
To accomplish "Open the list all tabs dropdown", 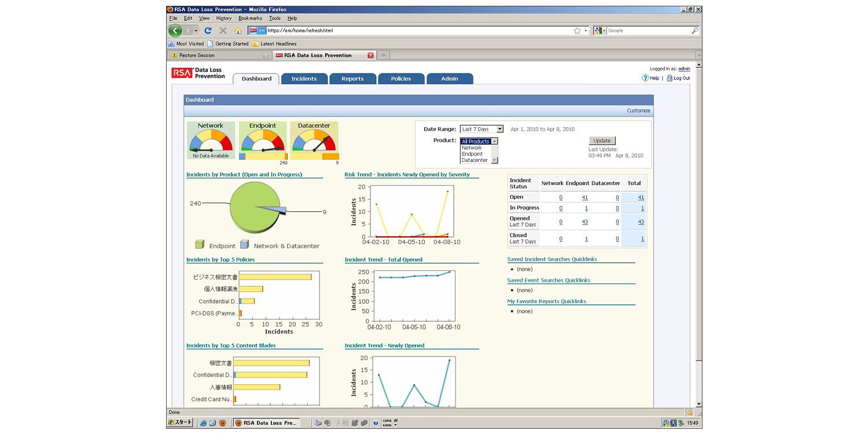I will pos(698,56).
